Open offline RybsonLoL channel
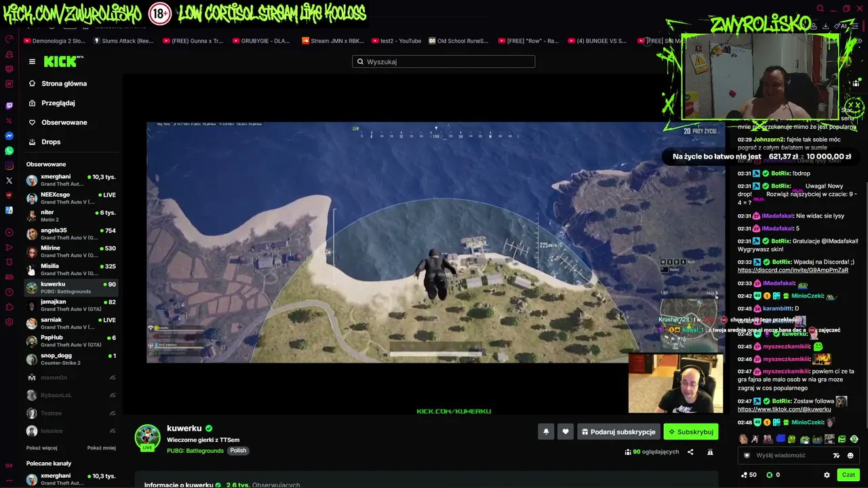The width and height of the screenshot is (868, 488). tap(71, 395)
